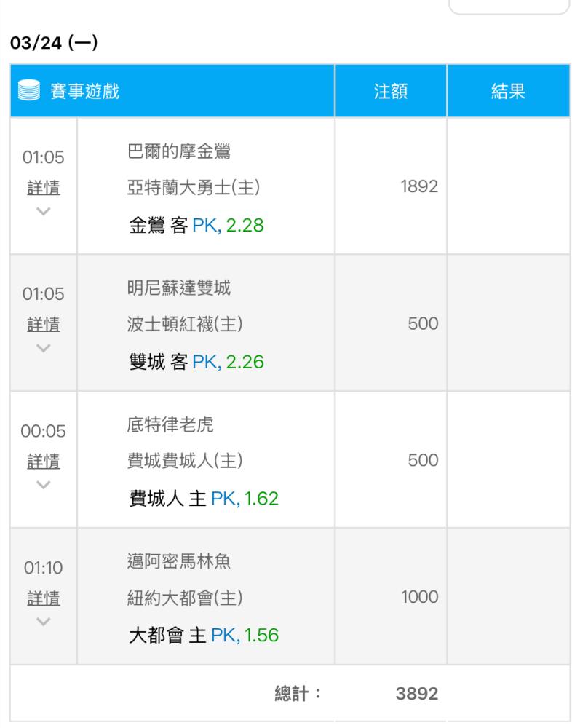Open 詳情 link for Orioles vs Braves bet
Image resolution: width=572 pixels, height=728 pixels.
coord(44,188)
